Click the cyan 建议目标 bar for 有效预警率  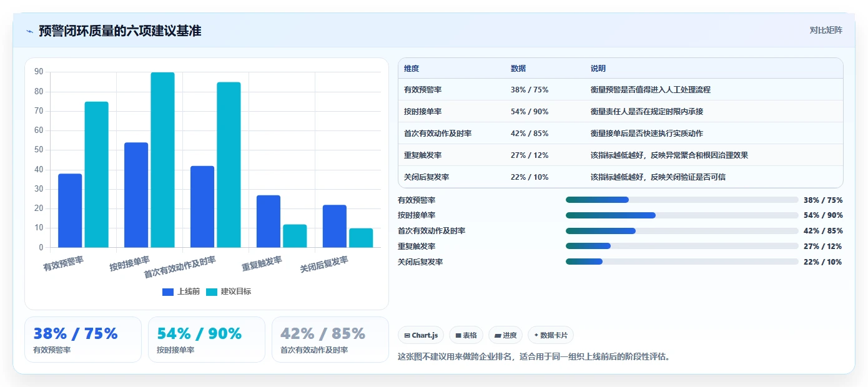click(x=97, y=175)
